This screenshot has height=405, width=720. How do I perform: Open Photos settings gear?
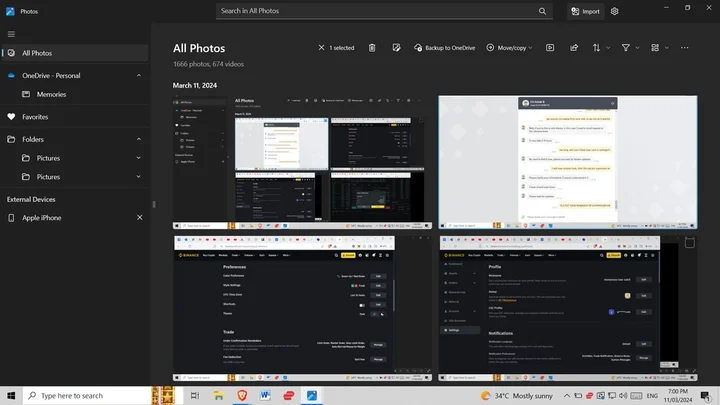tap(614, 11)
